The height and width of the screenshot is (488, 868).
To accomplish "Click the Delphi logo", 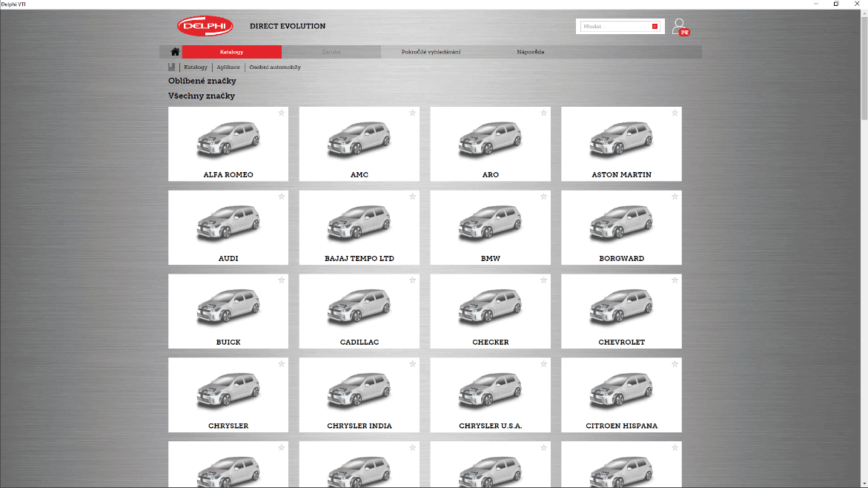I will (205, 27).
